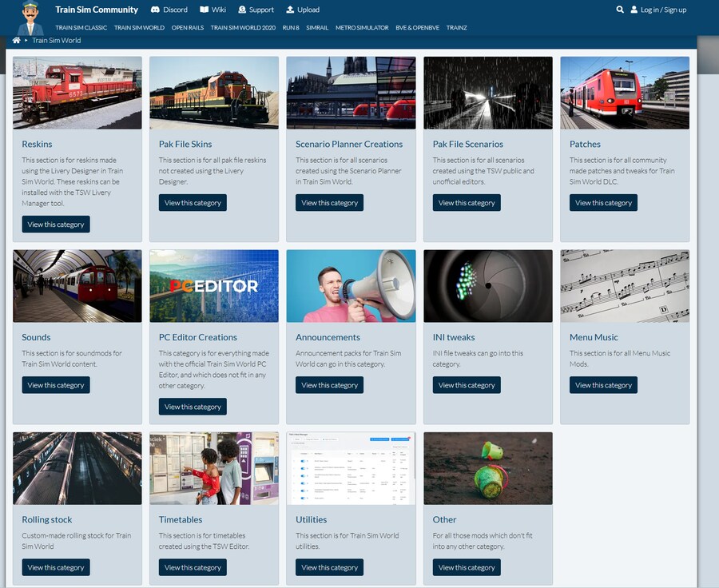
Task: Select Train Sim Classic nav item
Action: [81, 28]
